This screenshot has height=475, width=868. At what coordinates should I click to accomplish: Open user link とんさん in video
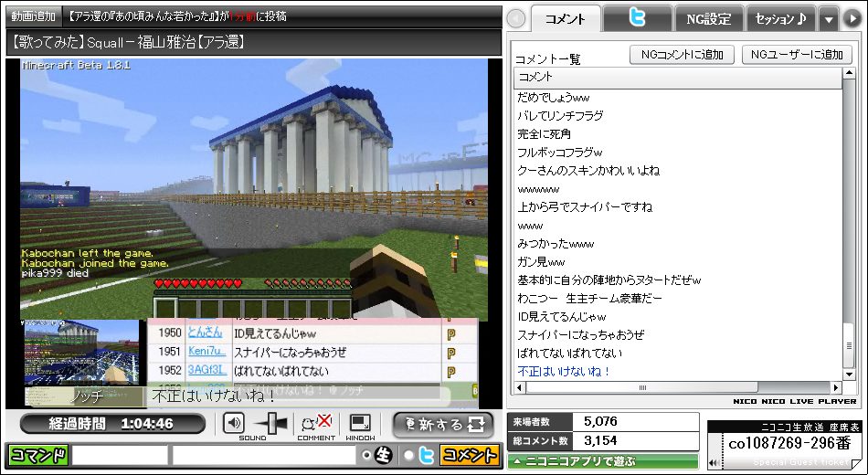[x=205, y=332]
